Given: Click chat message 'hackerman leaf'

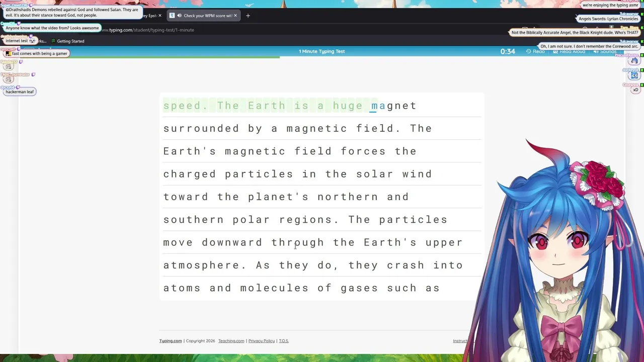Looking at the screenshot, I should [x=20, y=92].
